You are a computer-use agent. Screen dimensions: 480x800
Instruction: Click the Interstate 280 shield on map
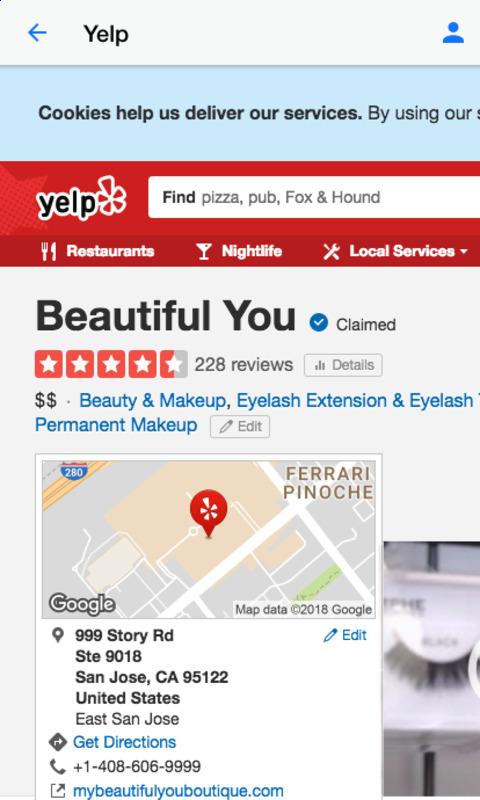[x=74, y=470]
